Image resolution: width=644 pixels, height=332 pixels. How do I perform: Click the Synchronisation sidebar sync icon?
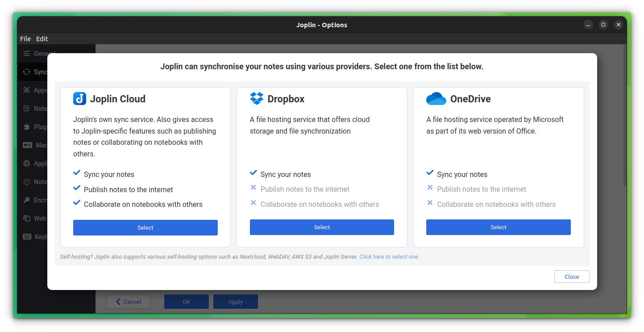[27, 72]
